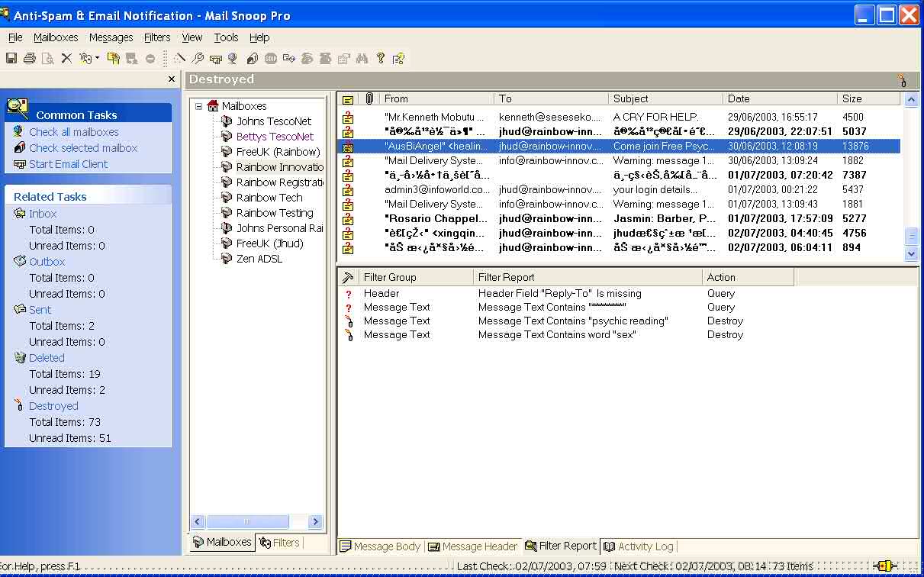This screenshot has height=577, width=924.
Task: Open the Sent related task link
Action: pyautogui.click(x=40, y=310)
